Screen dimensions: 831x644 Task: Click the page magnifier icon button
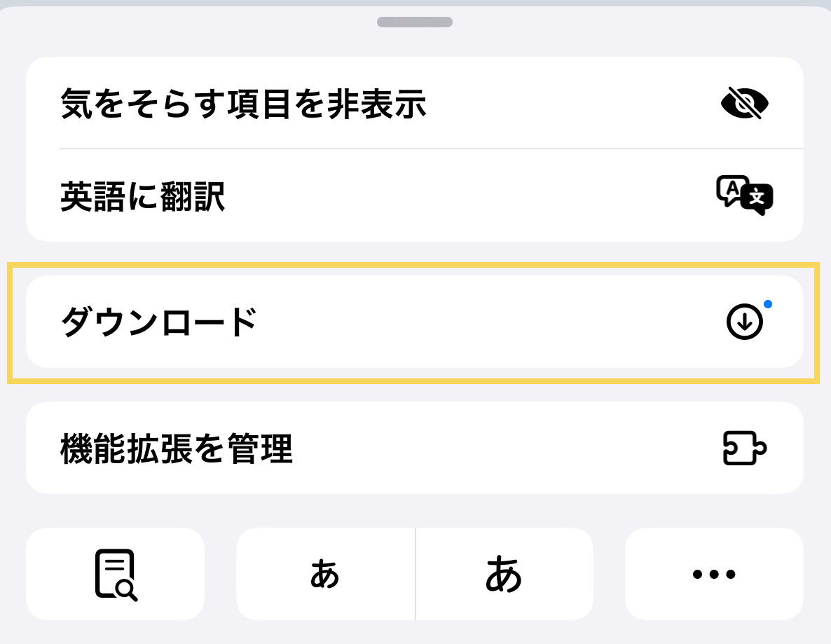point(116,575)
